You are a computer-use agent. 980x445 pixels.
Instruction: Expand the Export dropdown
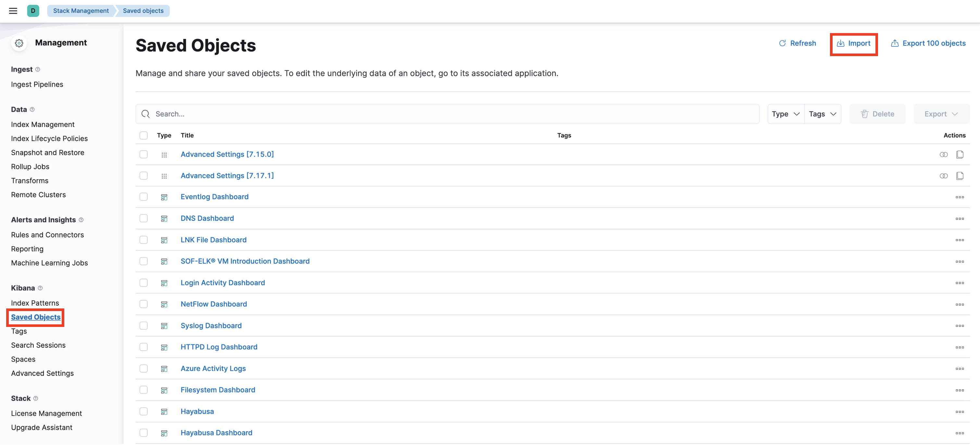tap(941, 114)
